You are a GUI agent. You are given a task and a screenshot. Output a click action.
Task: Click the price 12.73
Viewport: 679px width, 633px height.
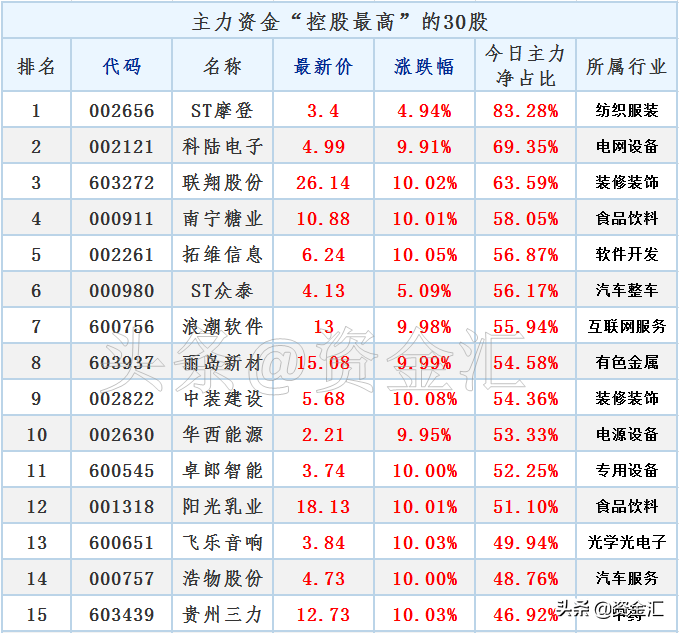(323, 614)
